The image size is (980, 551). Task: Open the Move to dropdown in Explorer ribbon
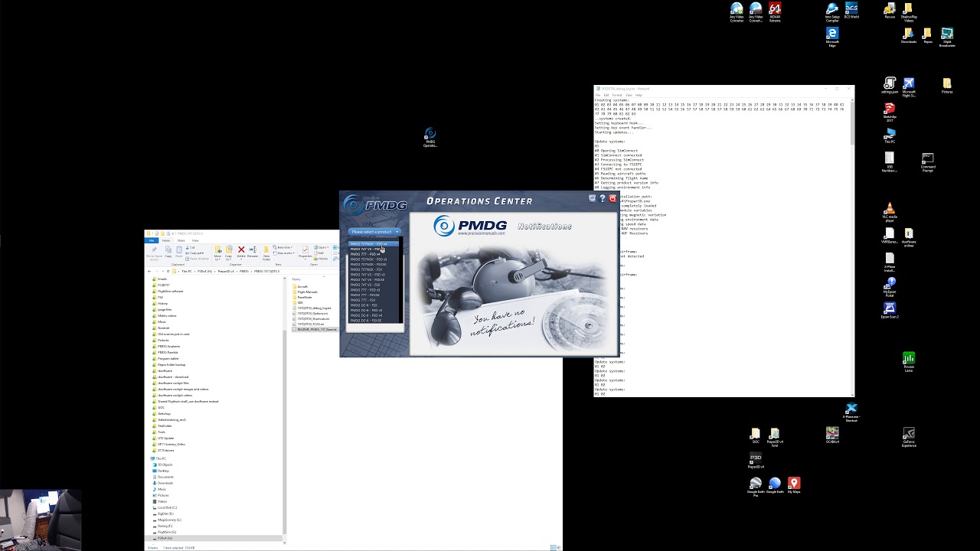(x=217, y=253)
